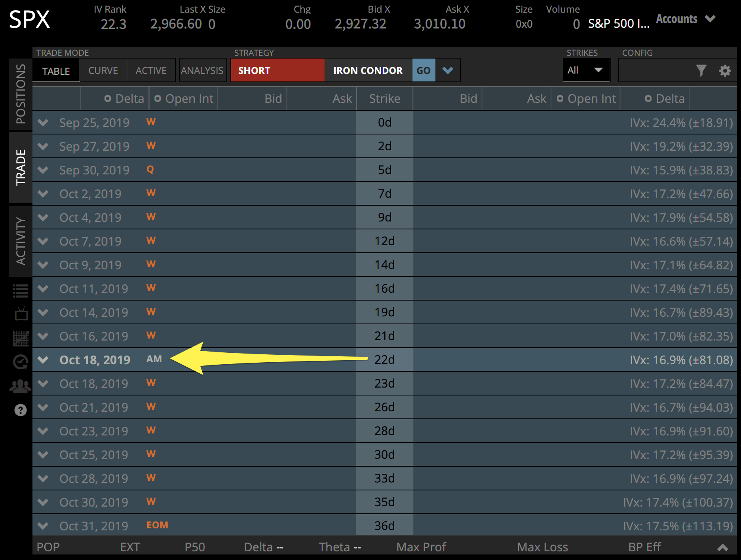741x560 pixels.
Task: Toggle the left Delta column indicator
Action: point(107,98)
